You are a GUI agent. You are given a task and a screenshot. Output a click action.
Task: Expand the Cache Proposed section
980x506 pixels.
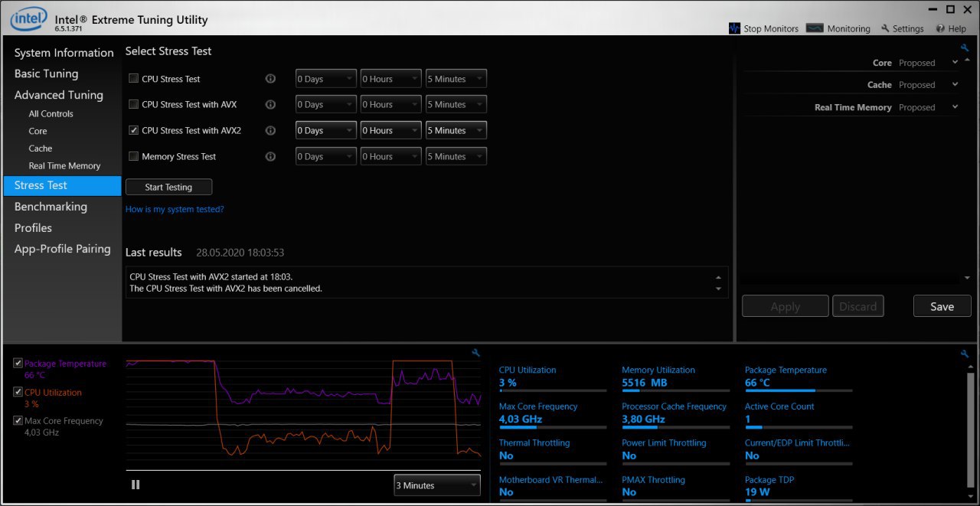pos(955,85)
